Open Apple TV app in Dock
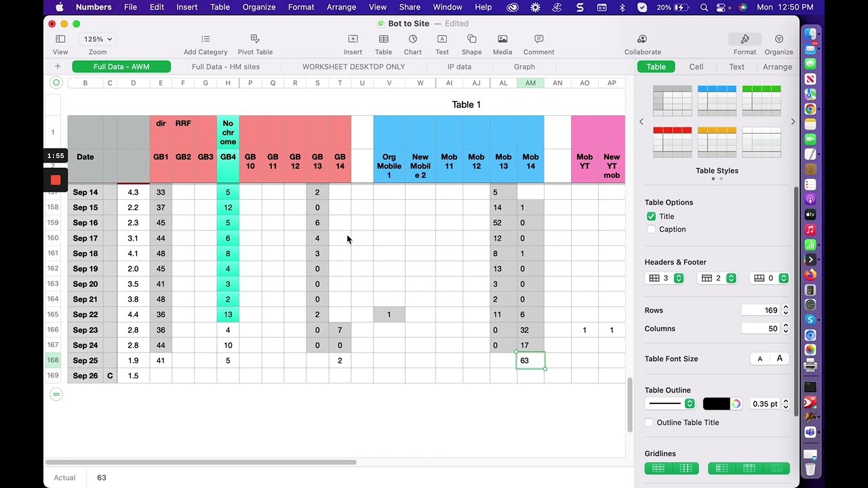This screenshot has height=488, width=868. point(810,214)
